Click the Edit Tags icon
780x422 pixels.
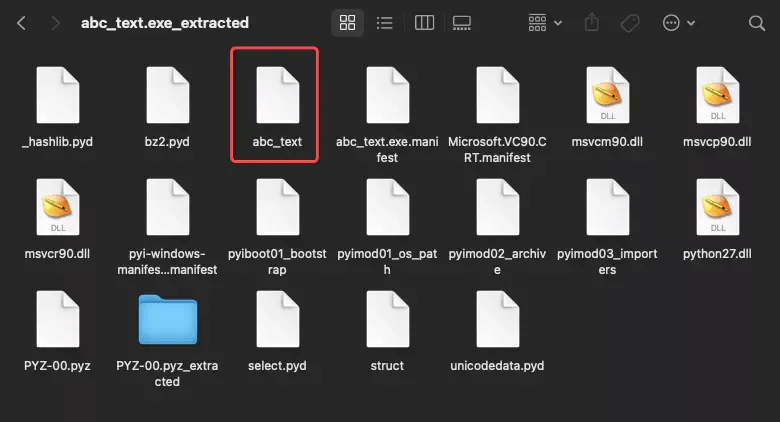(630, 22)
